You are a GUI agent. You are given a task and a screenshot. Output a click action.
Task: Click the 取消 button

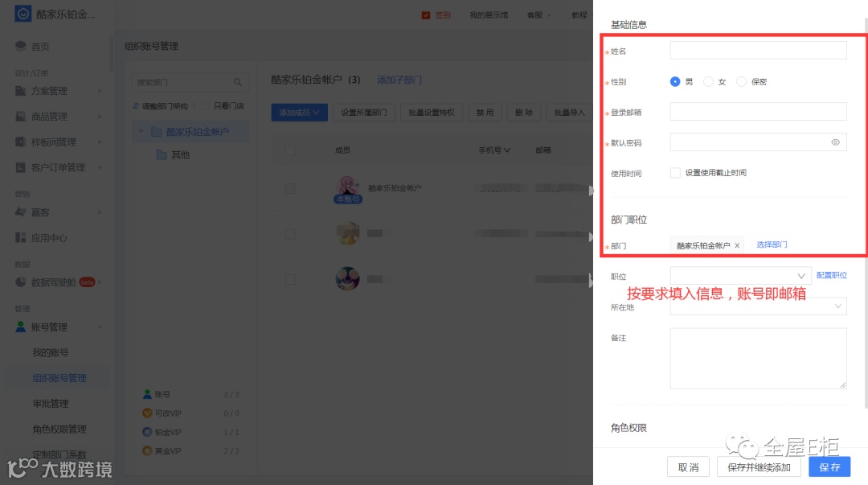[x=688, y=467]
